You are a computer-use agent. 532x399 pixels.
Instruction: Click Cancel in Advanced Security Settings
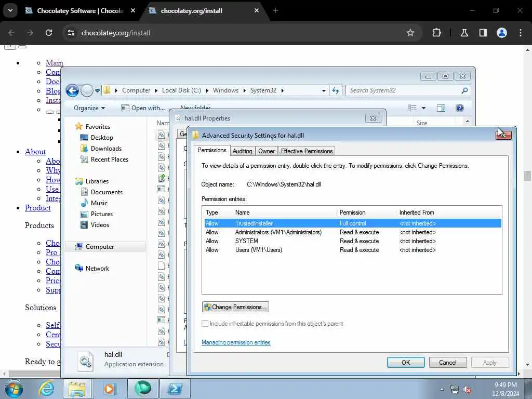[447, 363]
